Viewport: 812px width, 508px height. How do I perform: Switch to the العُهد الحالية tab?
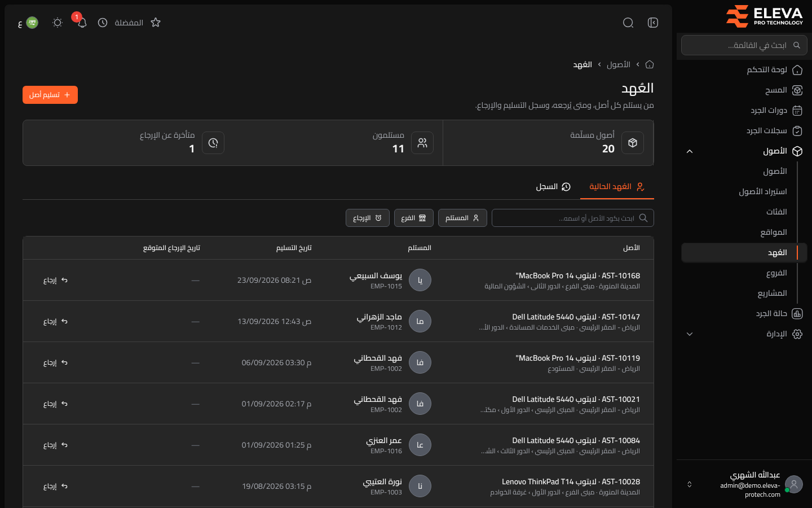pyautogui.click(x=617, y=187)
